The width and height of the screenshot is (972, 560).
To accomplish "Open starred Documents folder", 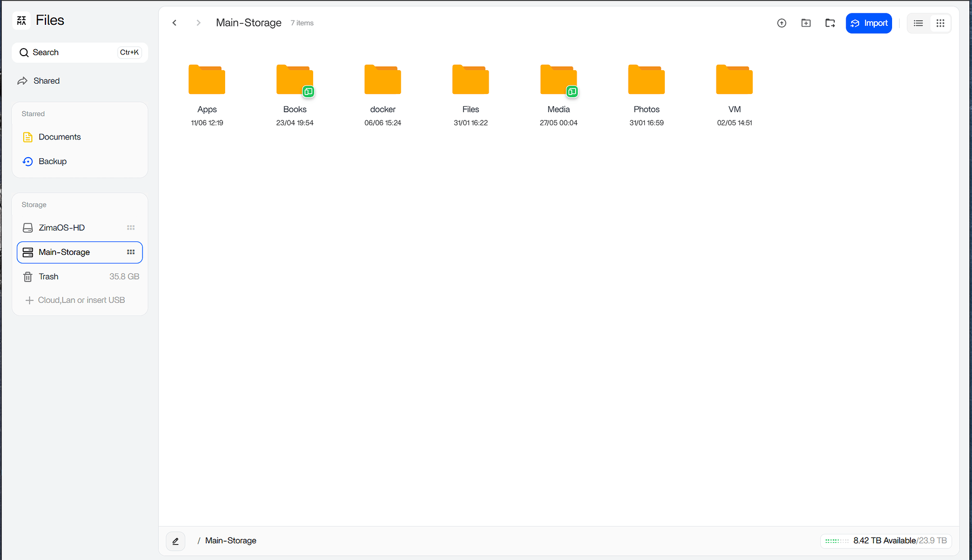I will (80, 137).
